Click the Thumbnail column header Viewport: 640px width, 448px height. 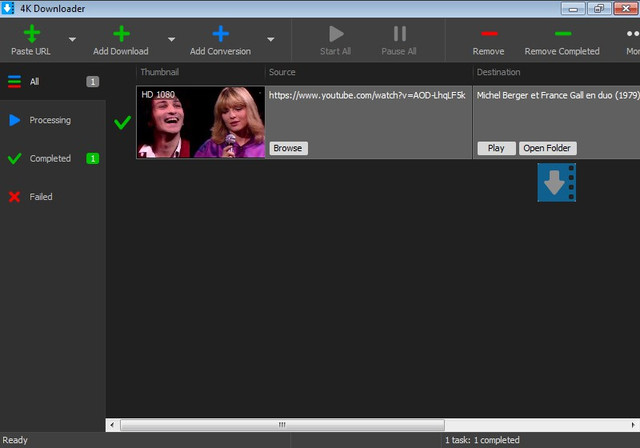(x=160, y=72)
